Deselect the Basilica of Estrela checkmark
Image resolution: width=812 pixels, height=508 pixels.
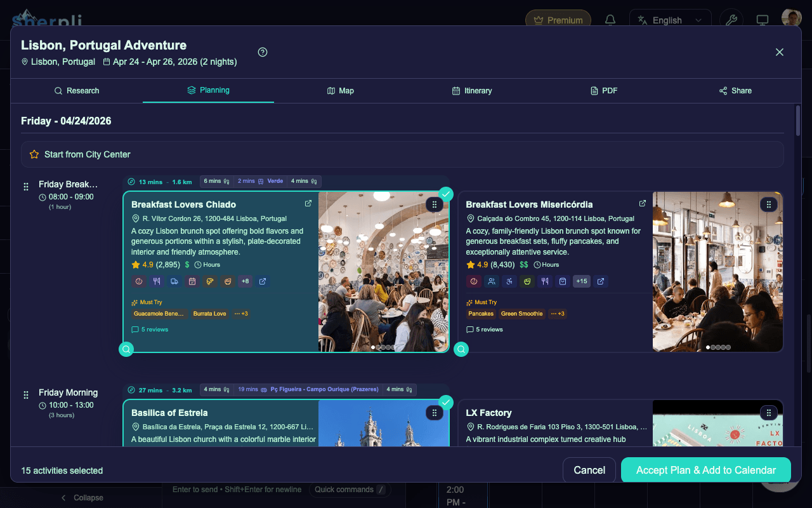[446, 402]
